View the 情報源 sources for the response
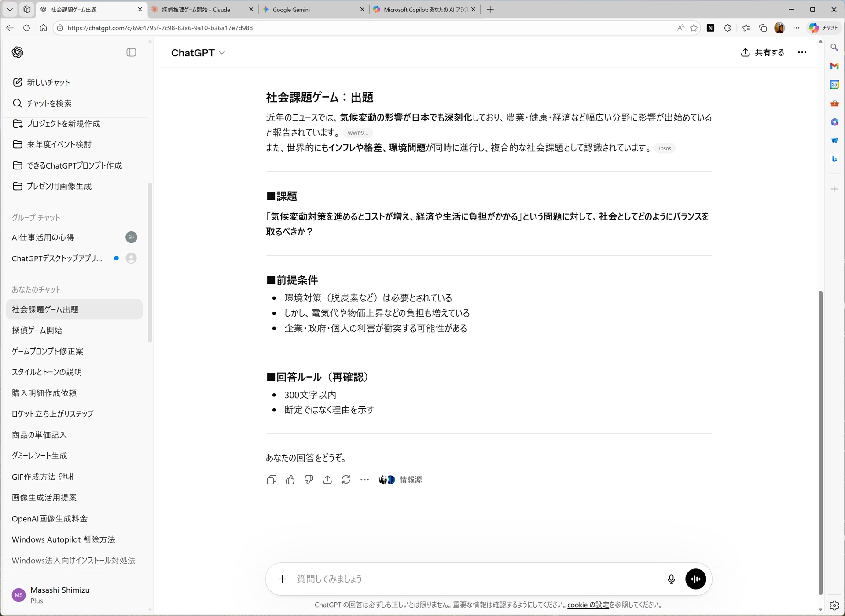The image size is (845, 616). pyautogui.click(x=401, y=479)
